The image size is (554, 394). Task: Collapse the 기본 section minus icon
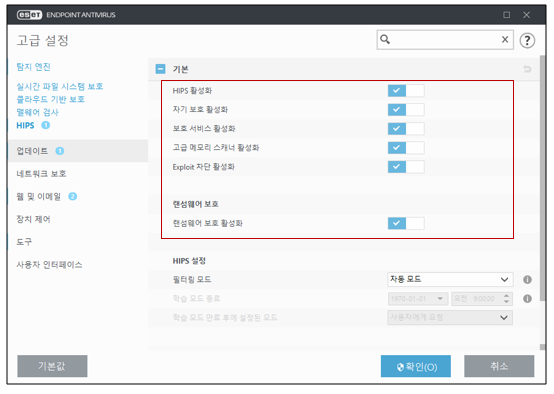click(160, 69)
